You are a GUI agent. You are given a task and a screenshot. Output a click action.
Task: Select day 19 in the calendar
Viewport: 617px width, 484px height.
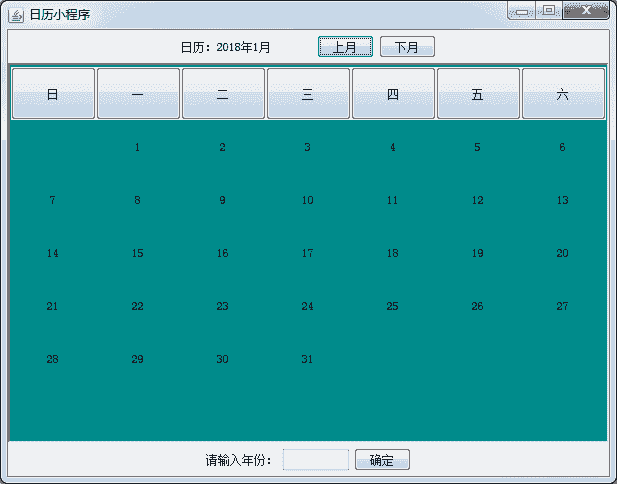477,253
